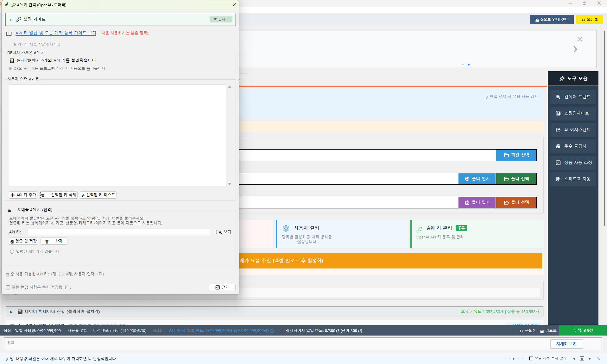The height and width of the screenshot is (364, 607).
Task: Advance to the next tip with the right arrow
Action: (x=590, y=359)
